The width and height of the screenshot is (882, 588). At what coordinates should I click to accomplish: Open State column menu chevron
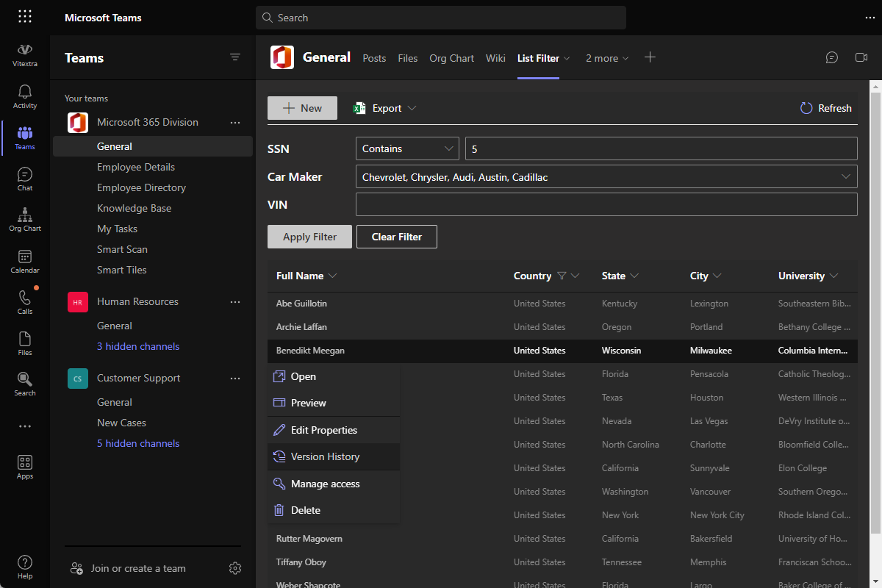tap(634, 276)
